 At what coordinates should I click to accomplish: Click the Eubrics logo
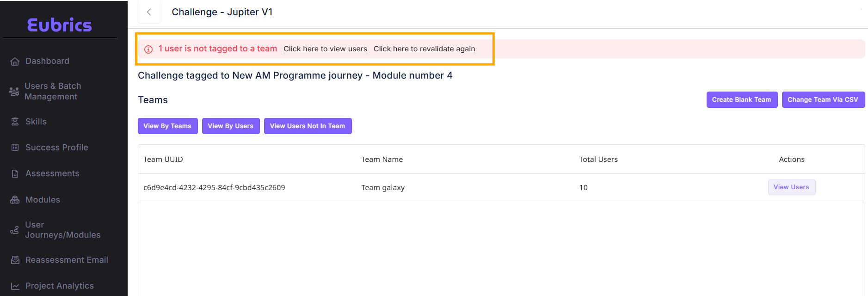(60, 25)
